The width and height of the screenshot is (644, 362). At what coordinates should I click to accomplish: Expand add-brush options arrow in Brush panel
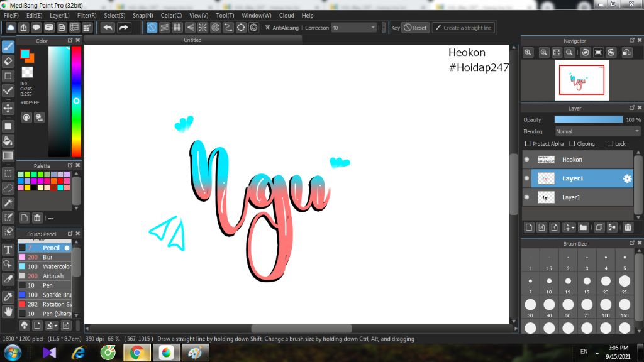click(56, 326)
